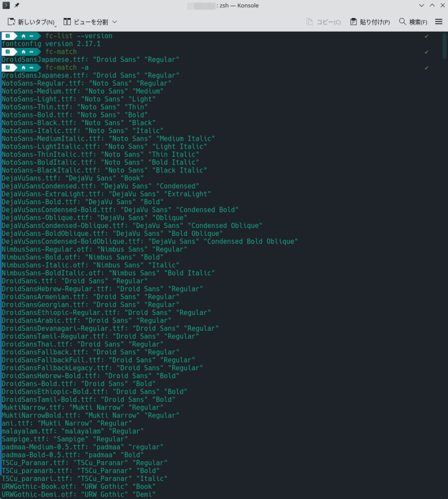This screenshot has height=499, width=448.
Task: Close the Konsole window
Action: (x=441, y=6)
